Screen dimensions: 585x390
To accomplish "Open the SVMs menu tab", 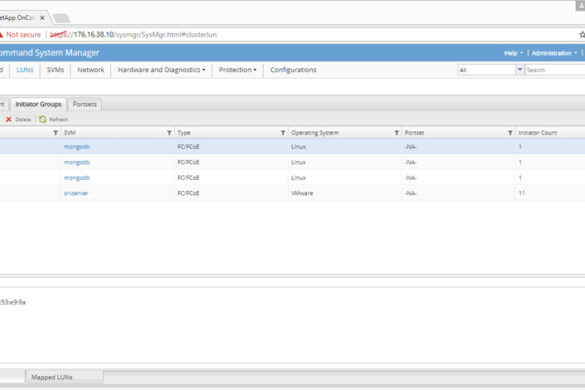I will (55, 70).
